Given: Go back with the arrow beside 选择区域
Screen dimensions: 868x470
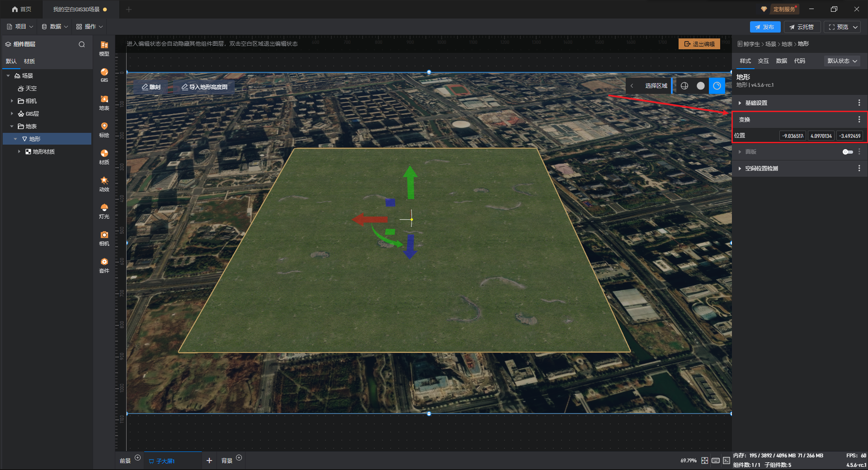Looking at the screenshot, I should click(632, 86).
